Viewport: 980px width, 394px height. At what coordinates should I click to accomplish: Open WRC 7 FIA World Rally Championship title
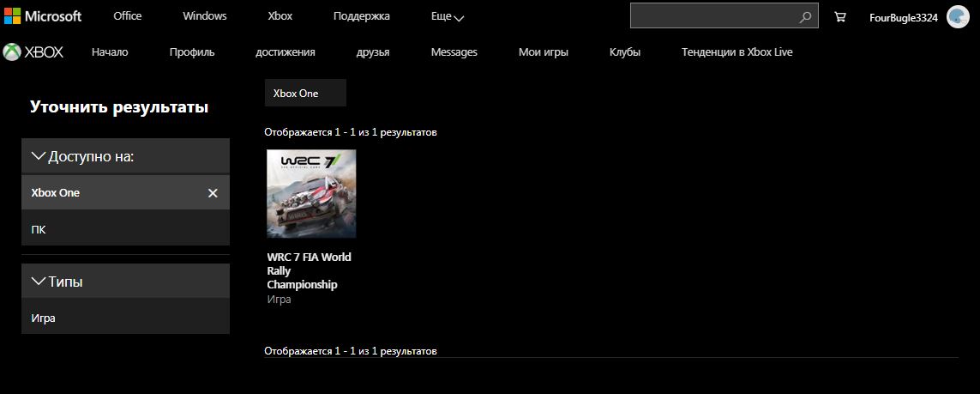pyautogui.click(x=310, y=270)
